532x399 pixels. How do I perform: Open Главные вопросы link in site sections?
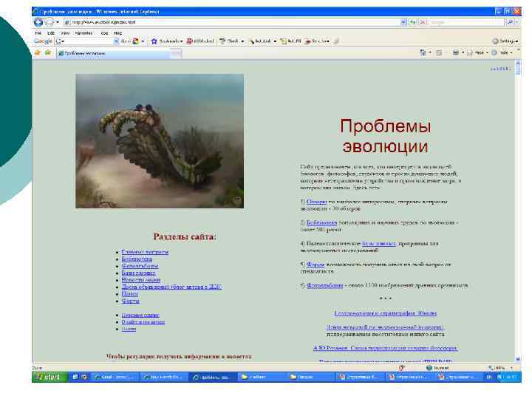tap(145, 252)
